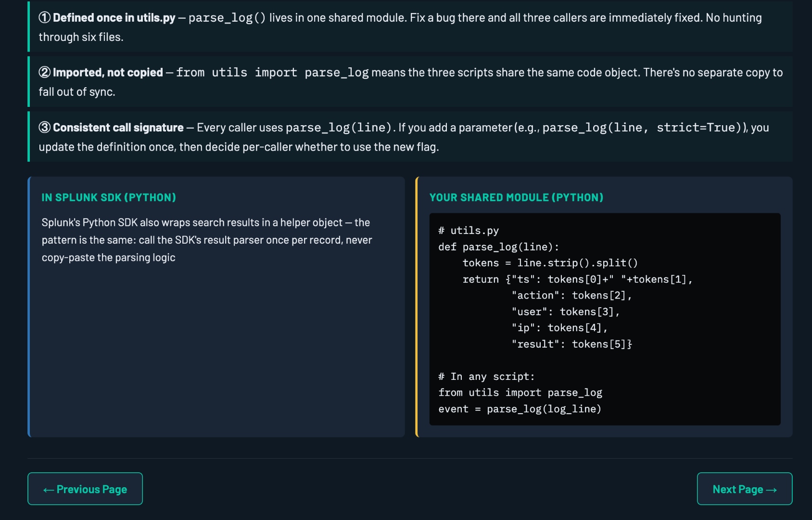Click the 'tokens = line.strip().split()' line

click(x=550, y=263)
